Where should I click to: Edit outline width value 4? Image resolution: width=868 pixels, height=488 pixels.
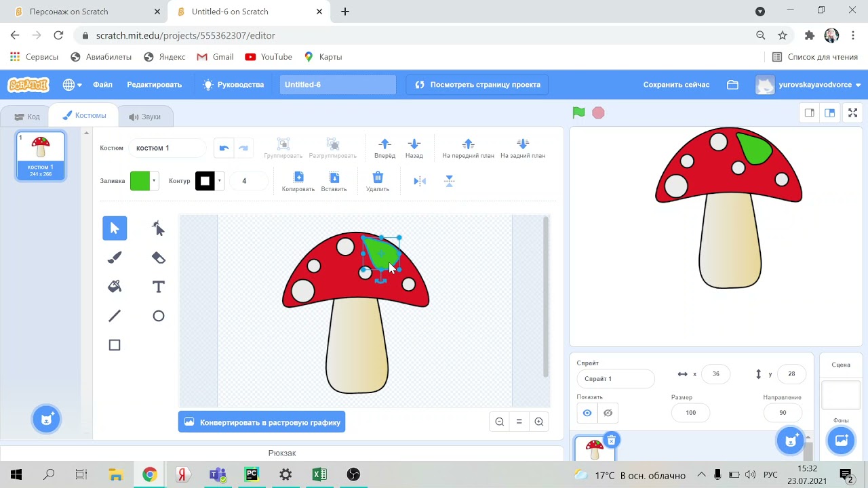[248, 181]
